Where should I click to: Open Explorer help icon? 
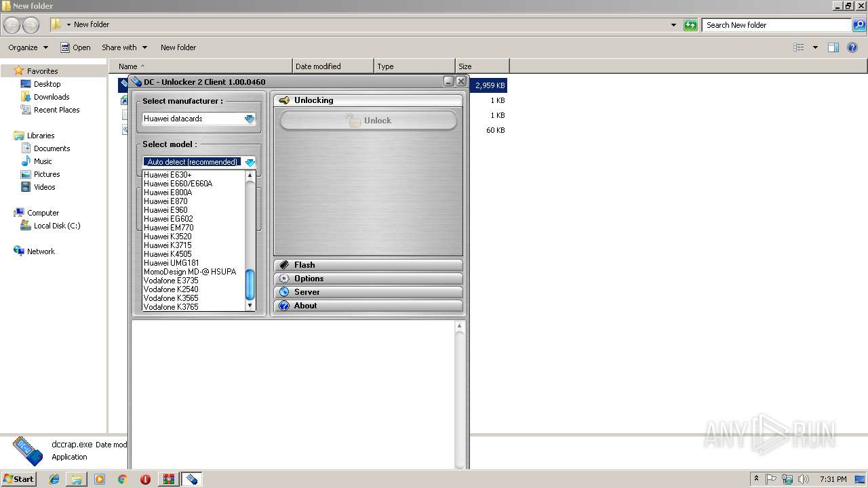pos(853,47)
